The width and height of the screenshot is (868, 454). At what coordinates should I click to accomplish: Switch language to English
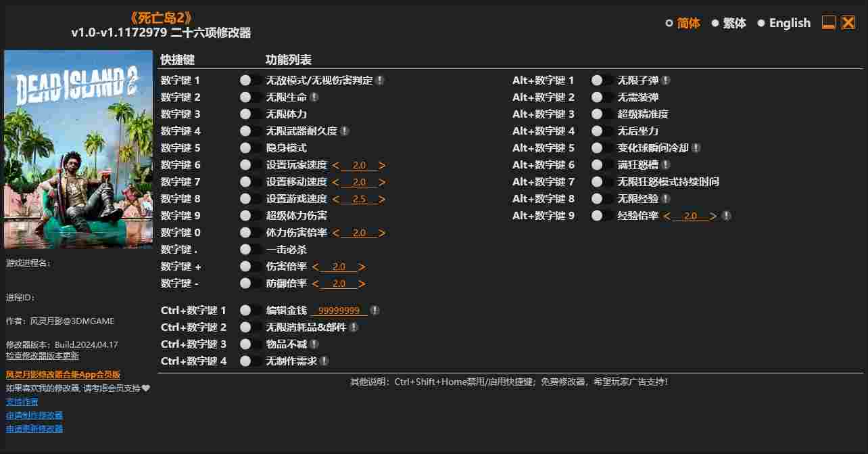coord(784,23)
